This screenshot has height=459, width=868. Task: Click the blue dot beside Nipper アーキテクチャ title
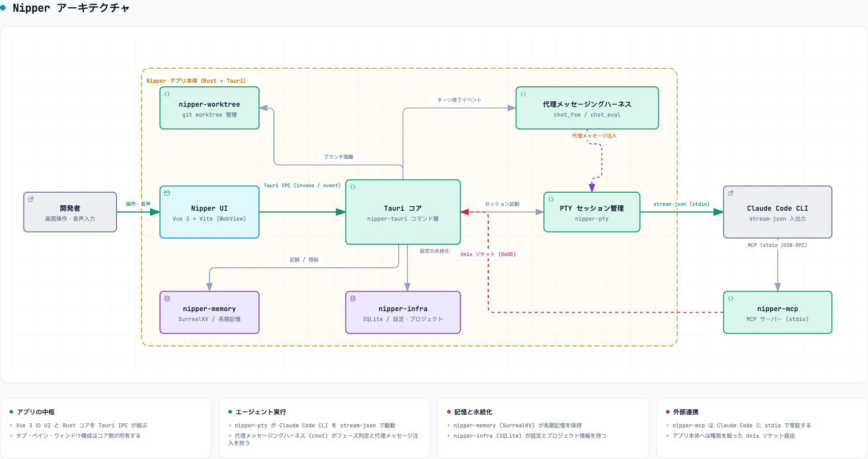pos(3,8)
